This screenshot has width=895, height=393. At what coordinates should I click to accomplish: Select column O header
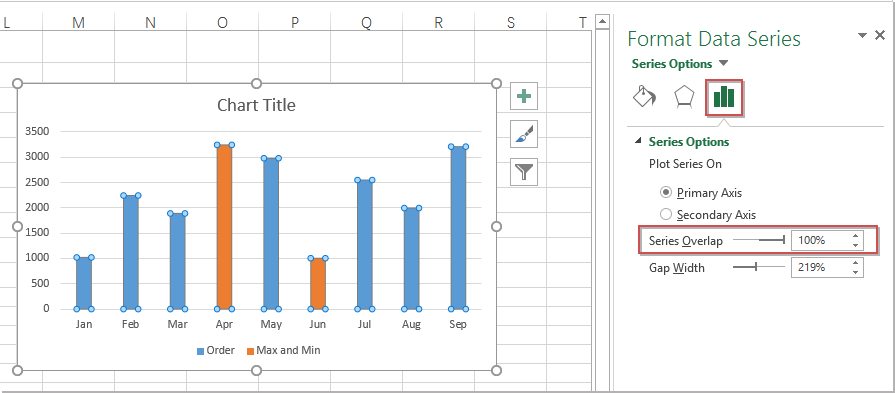click(x=222, y=22)
